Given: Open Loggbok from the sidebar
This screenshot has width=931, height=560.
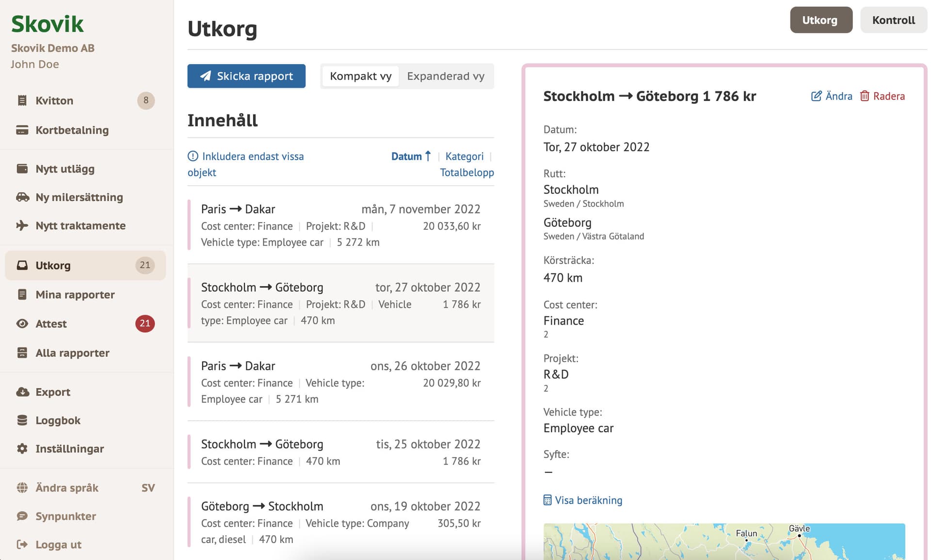Looking at the screenshot, I should click(85, 420).
